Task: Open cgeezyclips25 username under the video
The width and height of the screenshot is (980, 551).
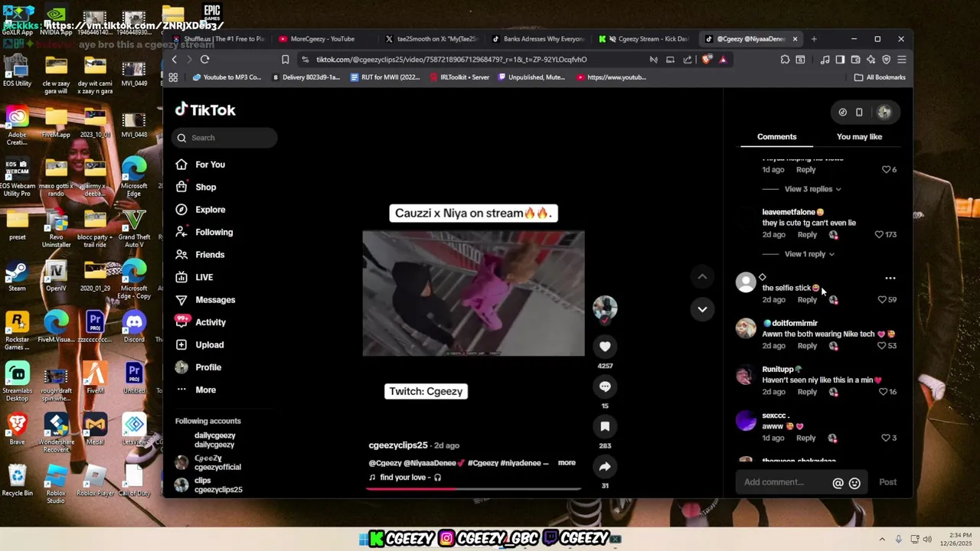Action: point(398,445)
